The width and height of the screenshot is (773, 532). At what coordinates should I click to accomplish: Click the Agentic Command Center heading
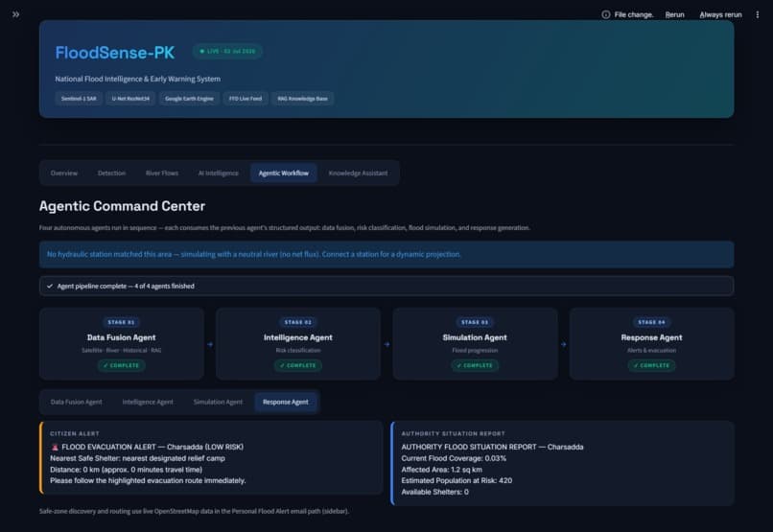click(122, 206)
